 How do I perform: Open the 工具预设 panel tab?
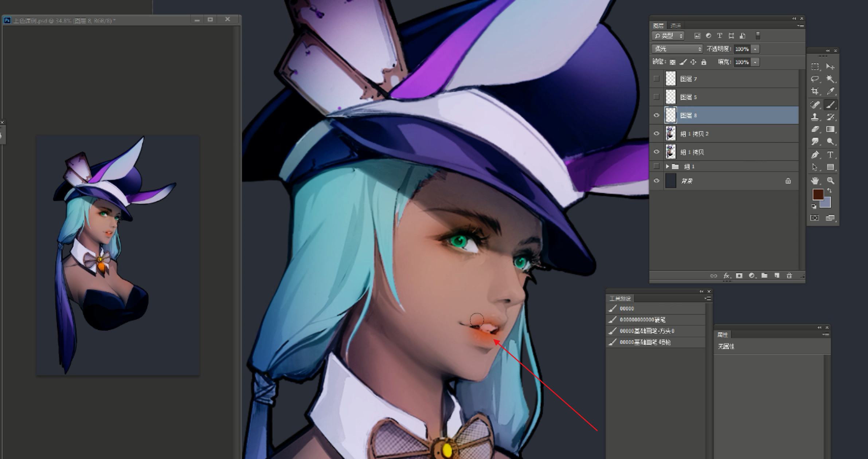coord(620,298)
